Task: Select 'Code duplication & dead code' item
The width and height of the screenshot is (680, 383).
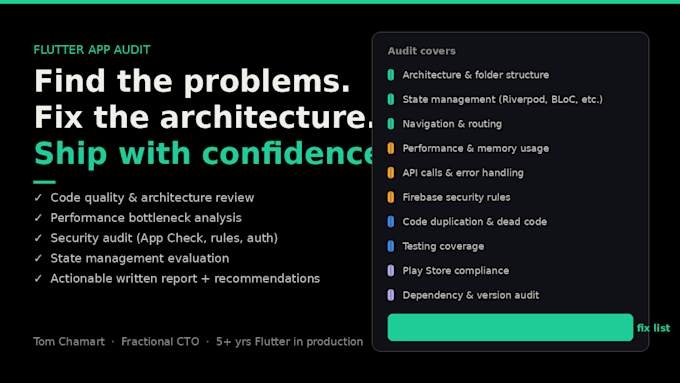Action: [474, 222]
